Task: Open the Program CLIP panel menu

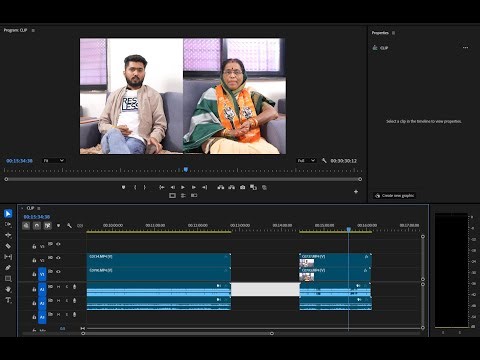Action: (33, 30)
